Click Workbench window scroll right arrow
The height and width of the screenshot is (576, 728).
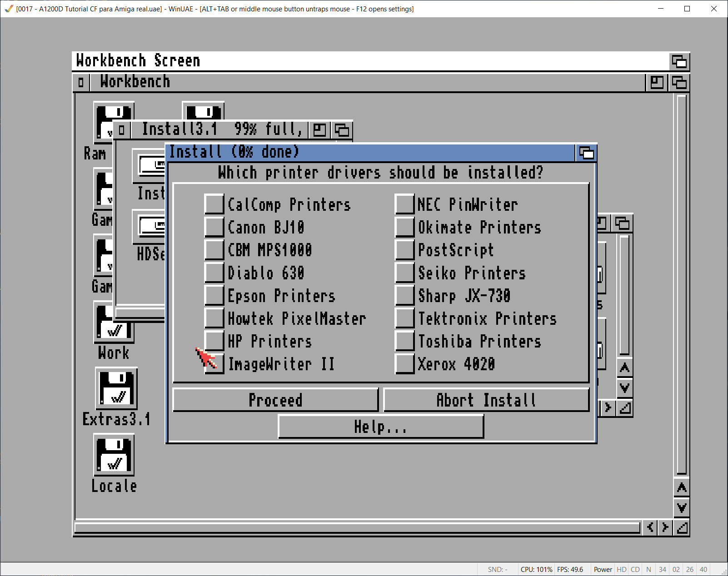coord(665,527)
